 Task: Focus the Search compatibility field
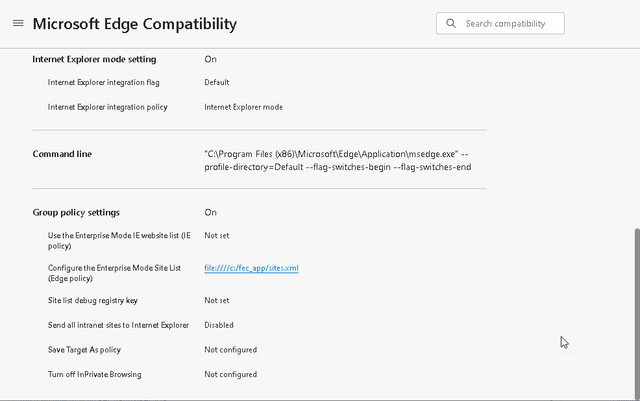tap(500, 23)
